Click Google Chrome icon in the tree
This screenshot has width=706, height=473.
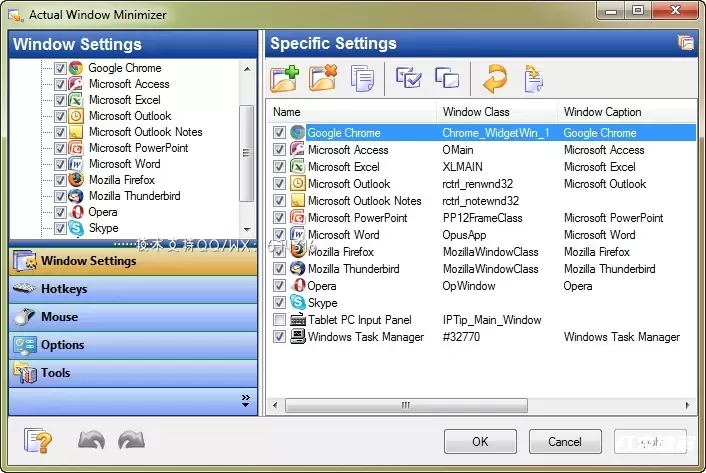[x=76, y=68]
